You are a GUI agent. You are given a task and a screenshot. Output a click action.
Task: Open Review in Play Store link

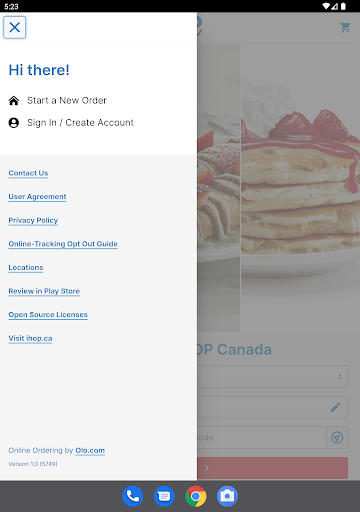(44, 291)
